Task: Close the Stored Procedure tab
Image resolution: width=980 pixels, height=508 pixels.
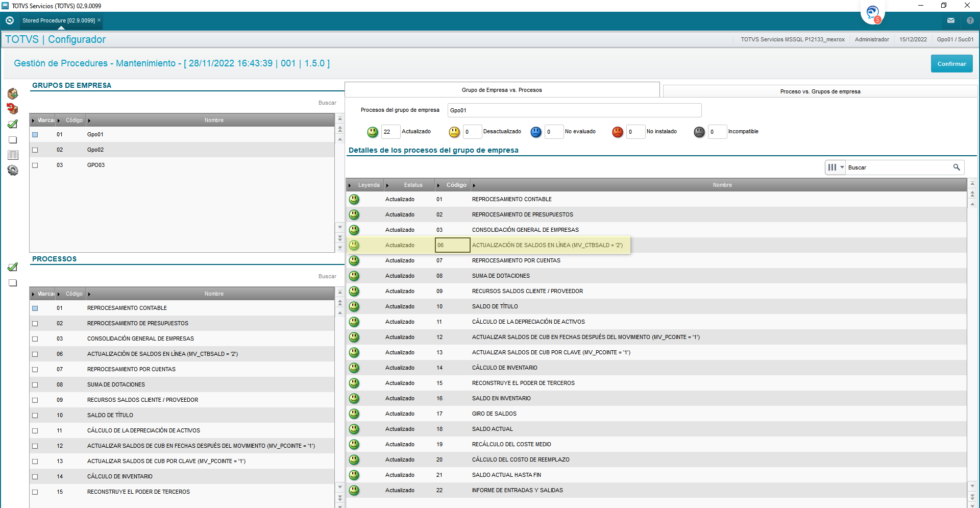Action: point(99,20)
